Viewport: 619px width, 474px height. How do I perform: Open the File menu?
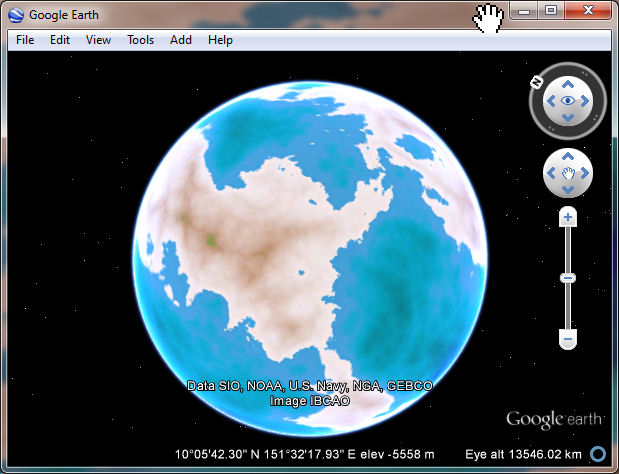tap(25, 40)
